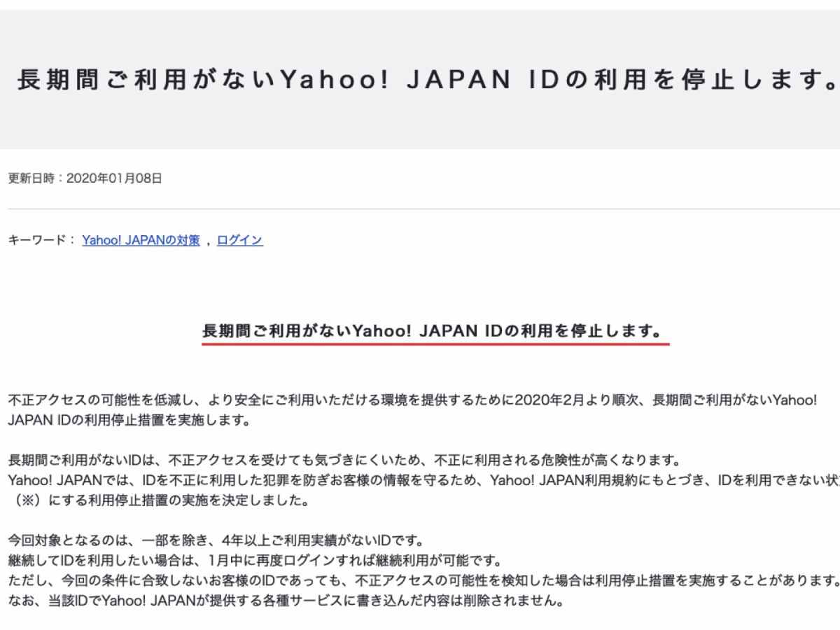This screenshot has width=840, height=630.
Task: Click the large page title in the gray banner
Action: point(428,80)
